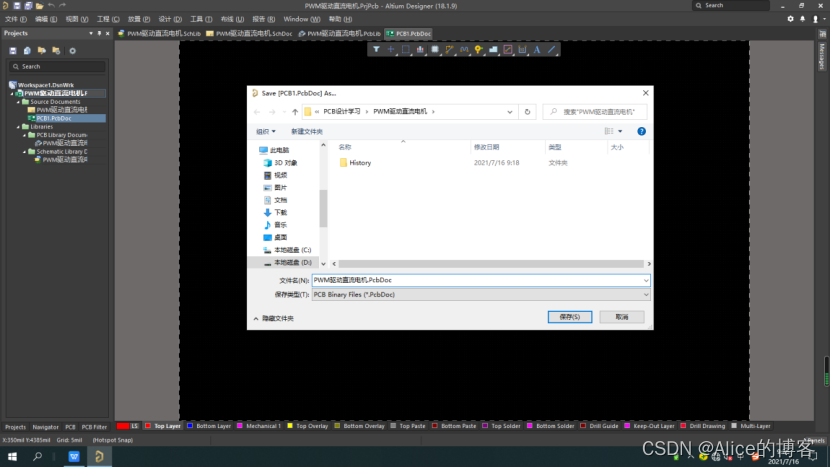Collapse the Schematic Library Documents node
The width and height of the screenshot is (831, 468).
tap(24, 152)
